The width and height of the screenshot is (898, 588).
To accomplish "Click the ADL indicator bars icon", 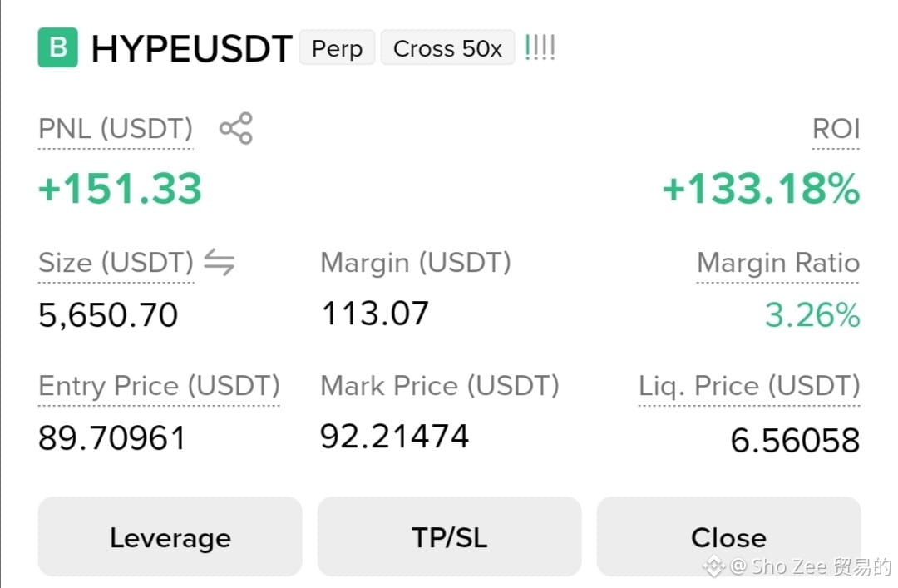I will coord(540,47).
